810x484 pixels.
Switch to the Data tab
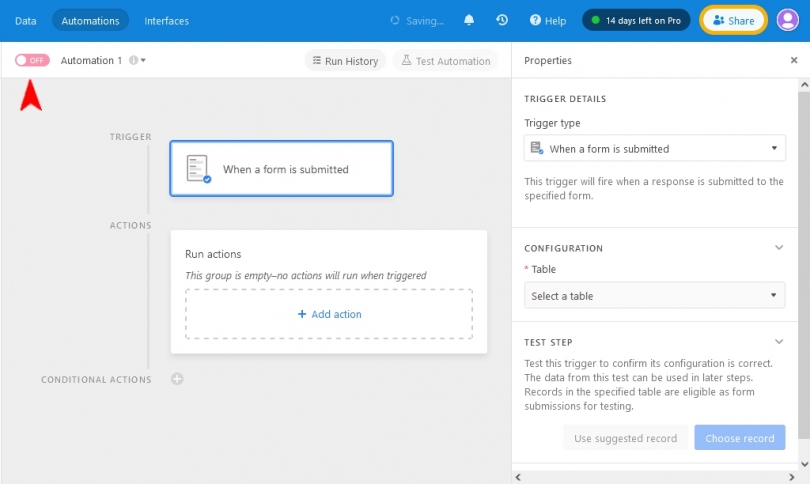click(26, 20)
